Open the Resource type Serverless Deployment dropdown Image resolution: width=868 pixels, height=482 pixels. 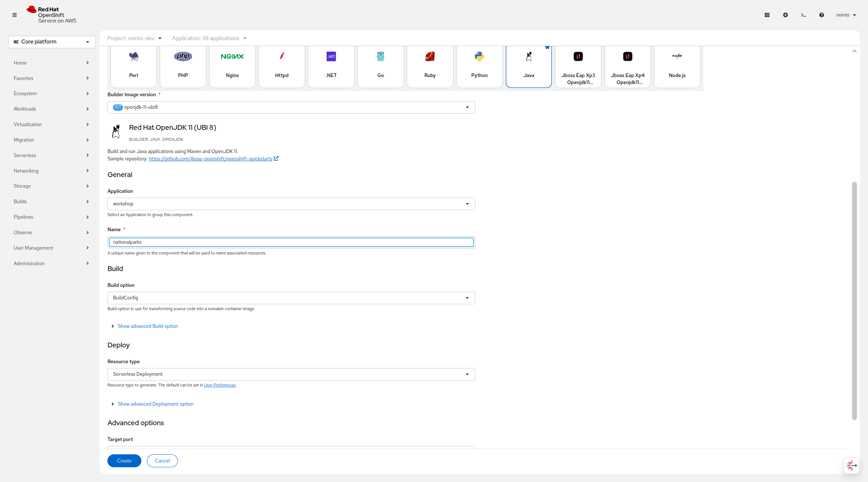291,374
